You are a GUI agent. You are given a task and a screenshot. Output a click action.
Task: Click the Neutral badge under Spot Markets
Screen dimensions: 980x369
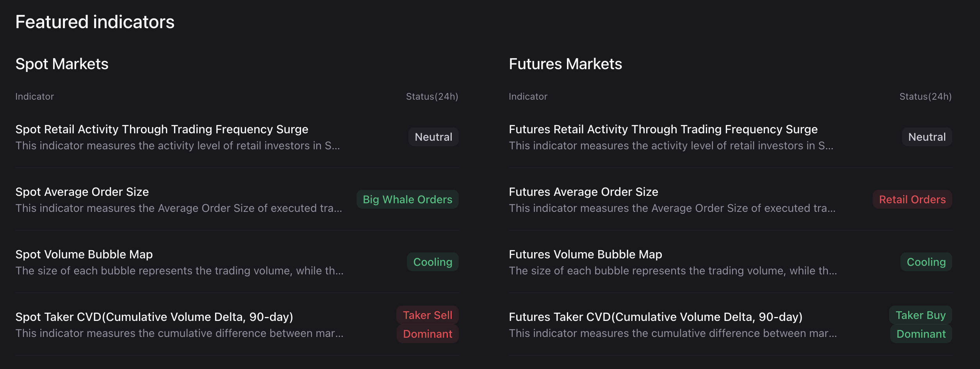433,136
